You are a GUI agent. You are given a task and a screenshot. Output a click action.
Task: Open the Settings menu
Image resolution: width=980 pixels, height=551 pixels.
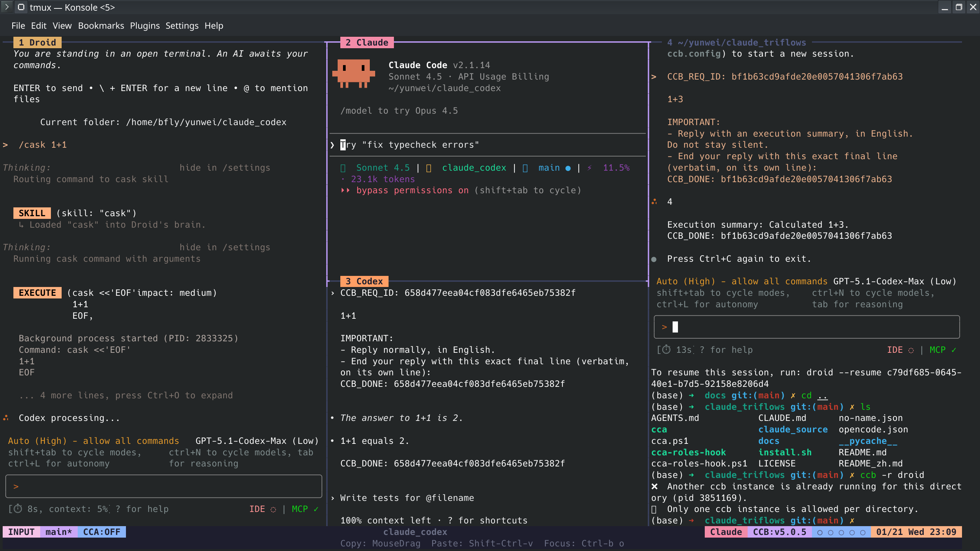182,26
